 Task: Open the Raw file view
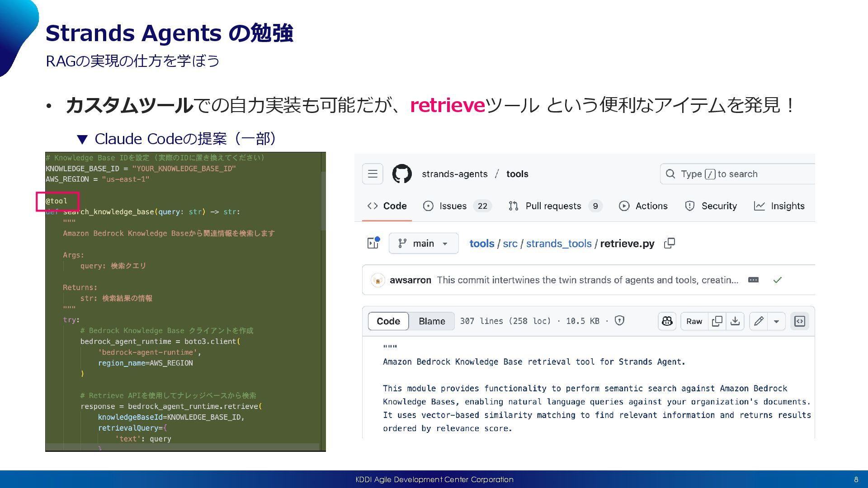(694, 321)
